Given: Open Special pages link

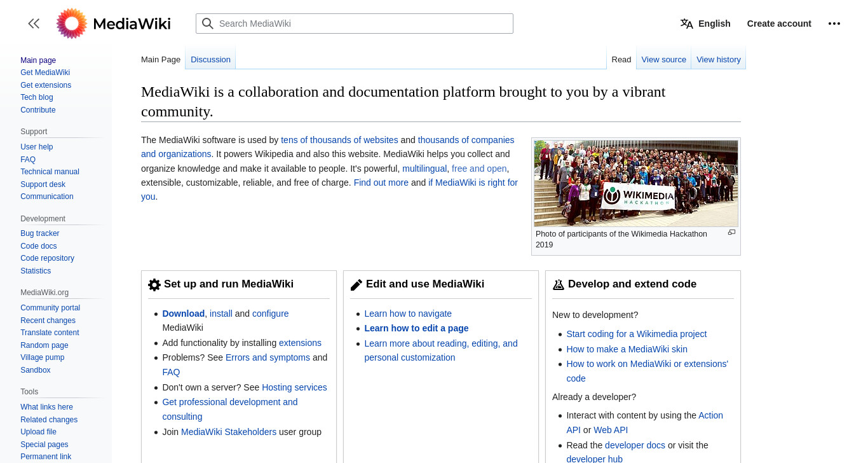Looking at the screenshot, I should tap(44, 445).
